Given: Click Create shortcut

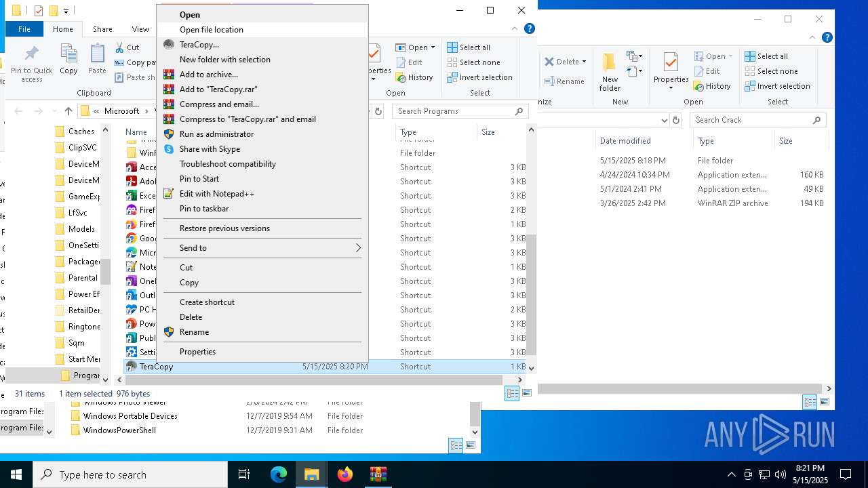Looking at the screenshot, I should [207, 302].
